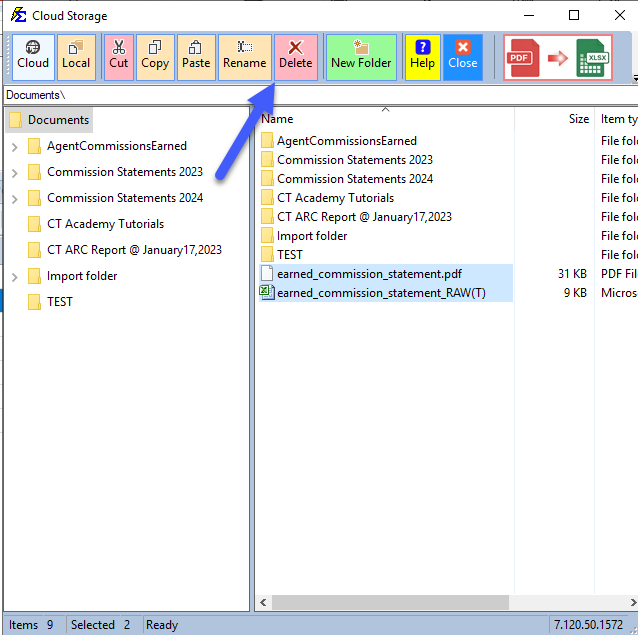Select CT Academy Tutorials in file list
Image resolution: width=638 pixels, height=635 pixels.
point(335,198)
